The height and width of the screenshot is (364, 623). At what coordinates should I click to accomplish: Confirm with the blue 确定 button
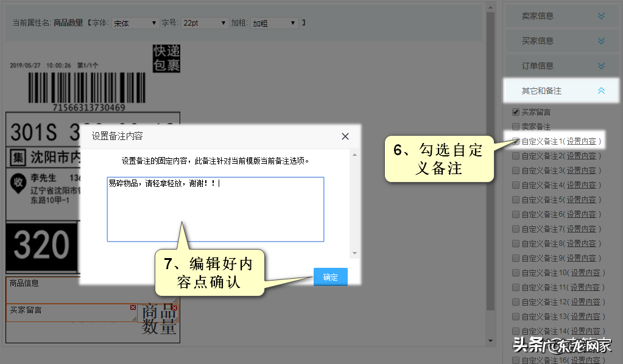(330, 276)
